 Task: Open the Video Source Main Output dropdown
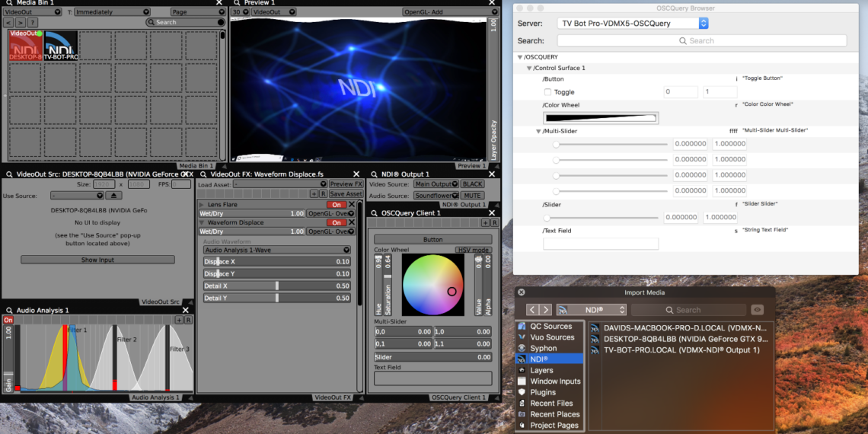pyautogui.click(x=436, y=184)
